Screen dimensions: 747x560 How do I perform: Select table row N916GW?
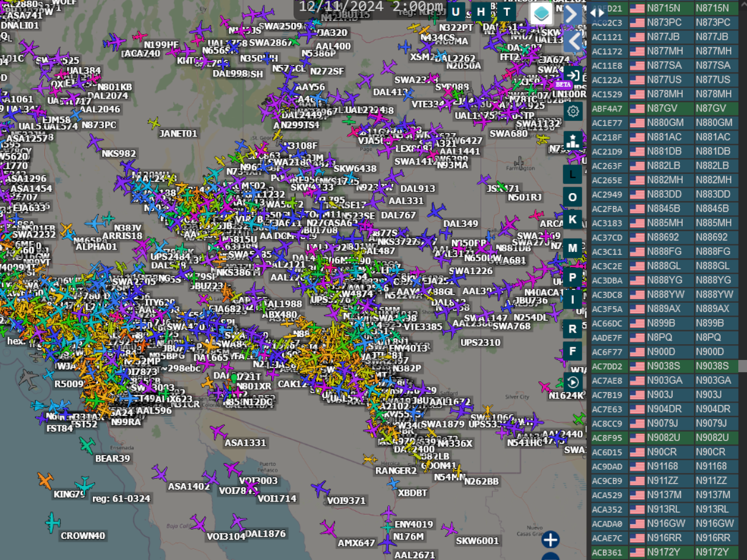[665, 523]
